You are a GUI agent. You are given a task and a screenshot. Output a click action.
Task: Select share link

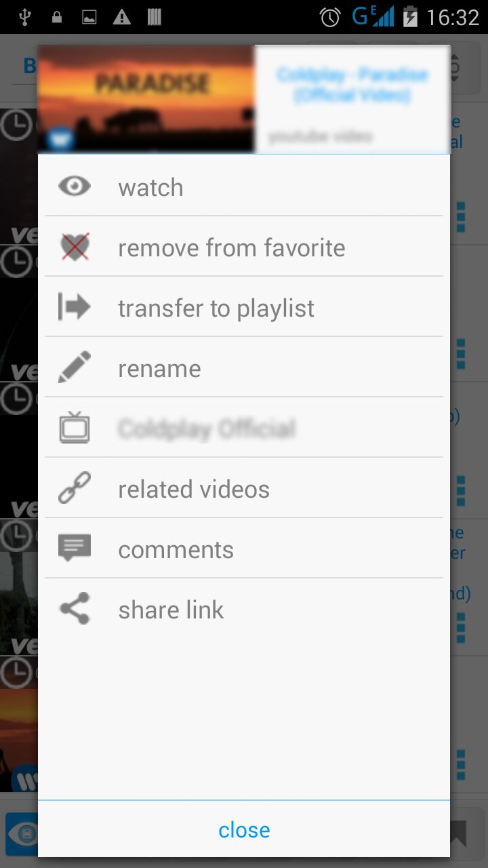pos(244,609)
